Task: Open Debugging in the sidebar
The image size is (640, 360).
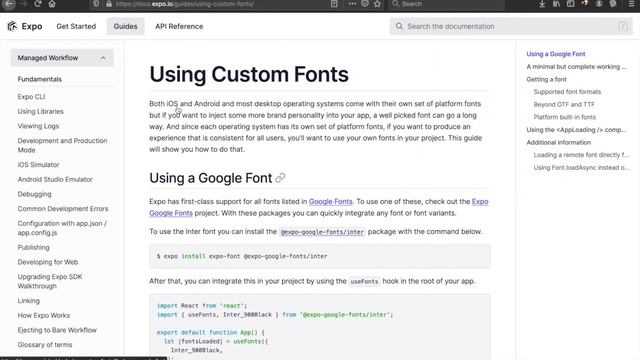Action: pyautogui.click(x=34, y=194)
